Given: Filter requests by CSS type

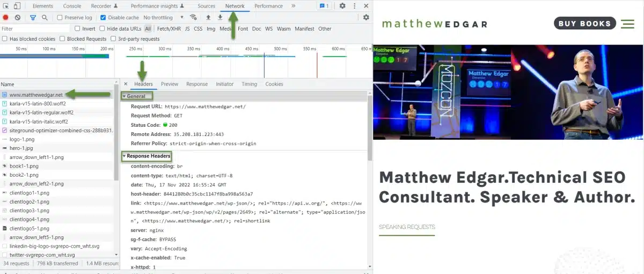Looking at the screenshot, I should 198,28.
